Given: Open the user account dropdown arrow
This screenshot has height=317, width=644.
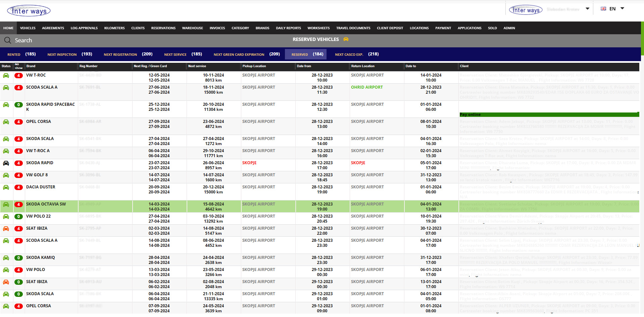Looking at the screenshot, I should [x=587, y=9].
